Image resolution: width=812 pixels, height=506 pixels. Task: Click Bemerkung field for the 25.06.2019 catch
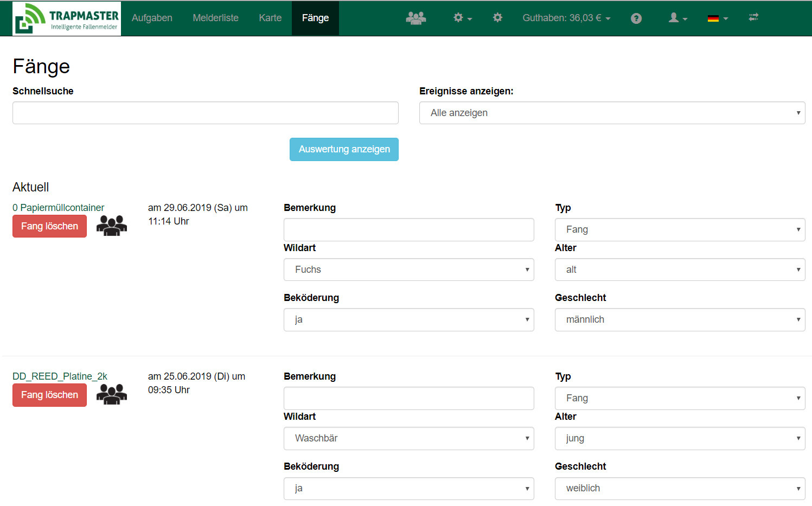[409, 398]
